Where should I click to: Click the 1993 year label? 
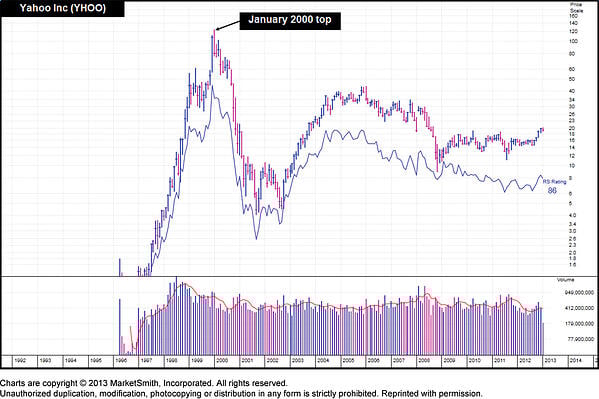tap(45, 361)
